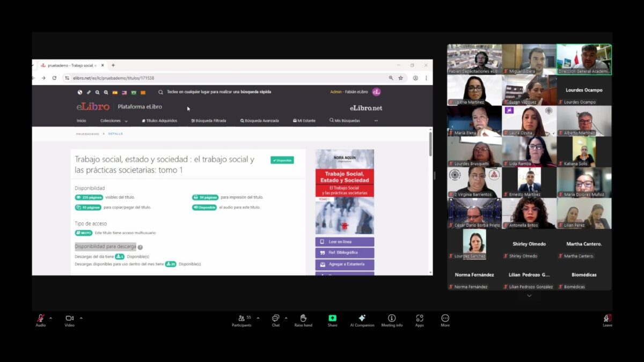Select the Lourdes Ocampo participant tile
The height and width of the screenshot is (362, 644).
[x=584, y=90]
